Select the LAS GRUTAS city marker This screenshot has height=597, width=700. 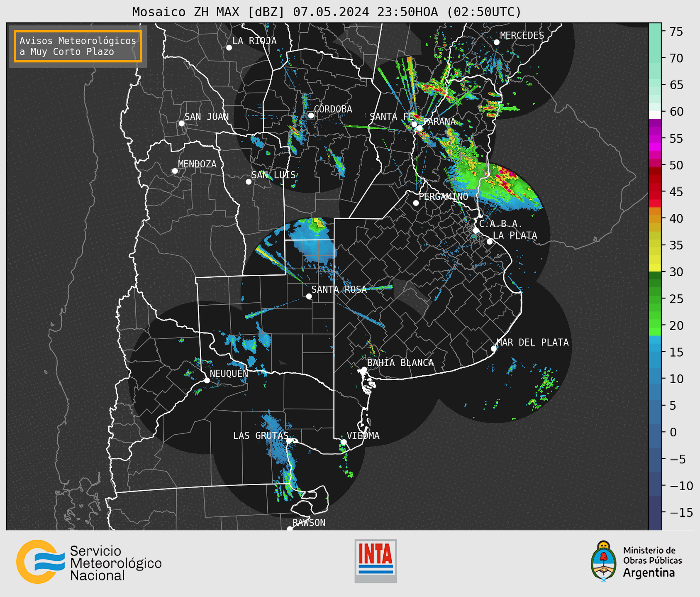289,441
